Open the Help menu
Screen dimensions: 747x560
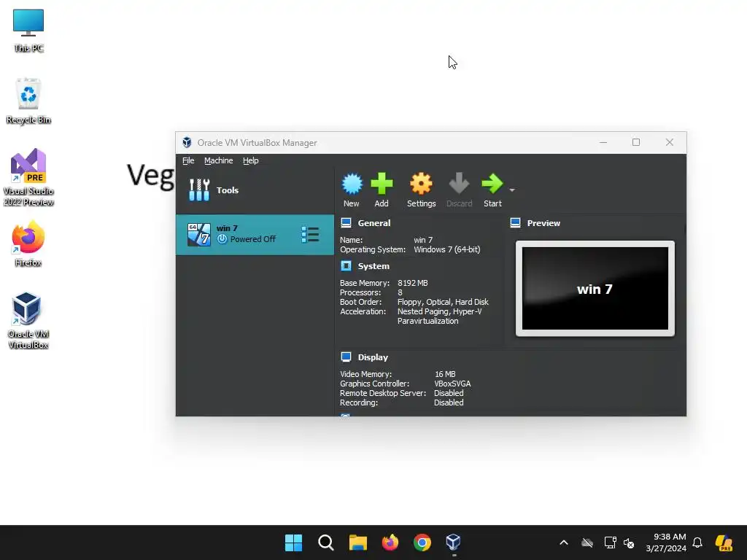pos(251,160)
